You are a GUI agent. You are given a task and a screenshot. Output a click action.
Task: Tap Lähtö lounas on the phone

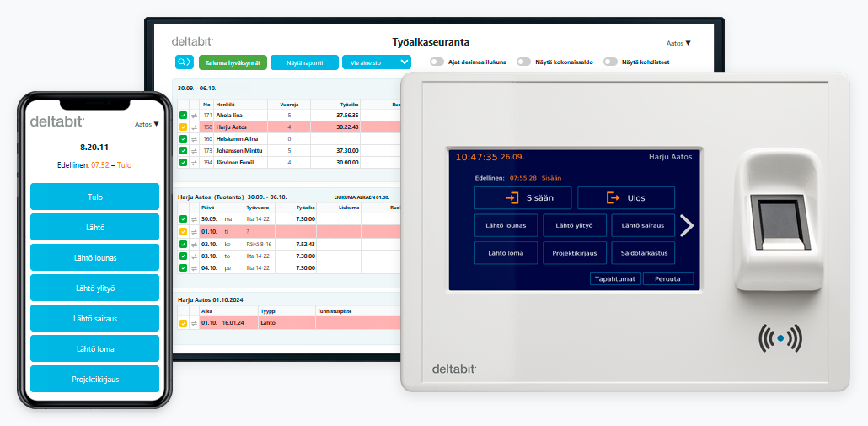[x=94, y=257]
